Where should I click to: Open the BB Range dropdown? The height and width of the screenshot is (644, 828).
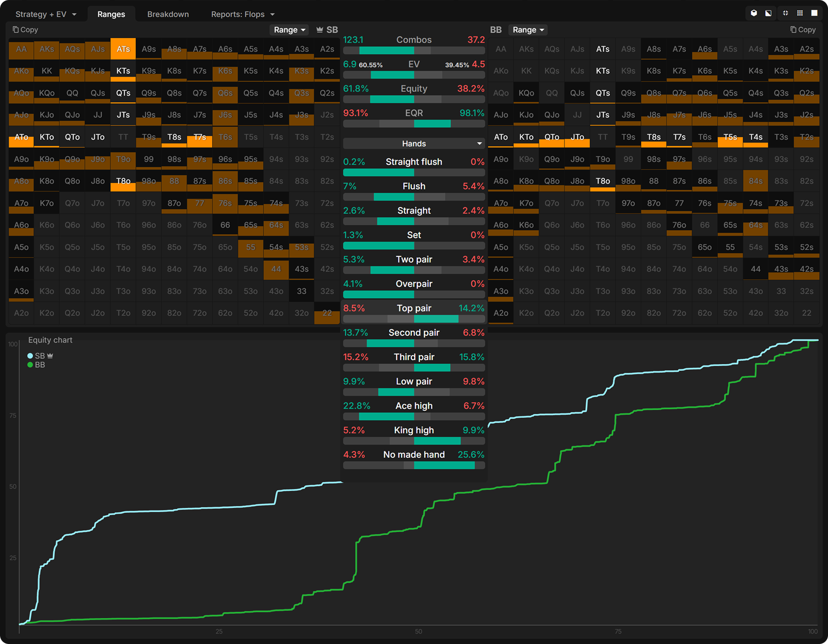528,30
